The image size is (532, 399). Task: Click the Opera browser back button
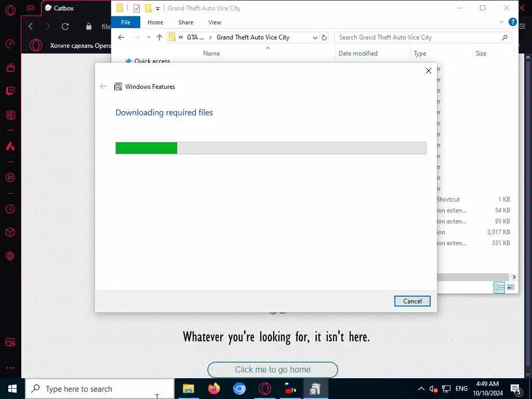point(31,26)
